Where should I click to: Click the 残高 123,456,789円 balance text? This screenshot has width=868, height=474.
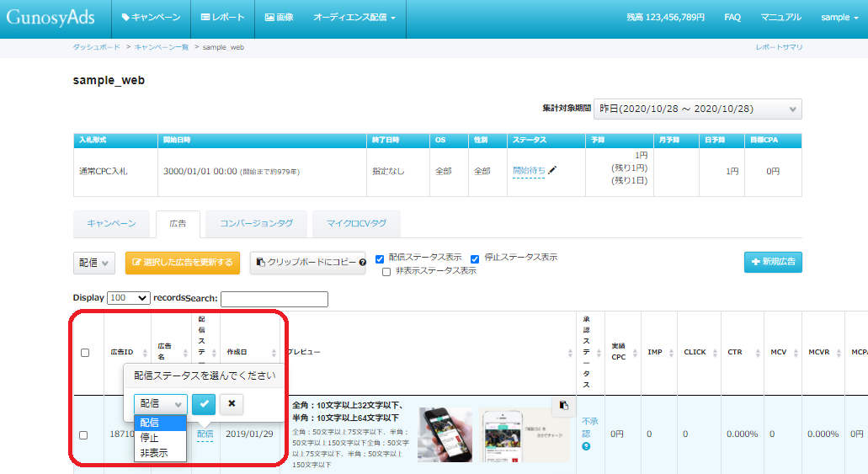pos(665,18)
